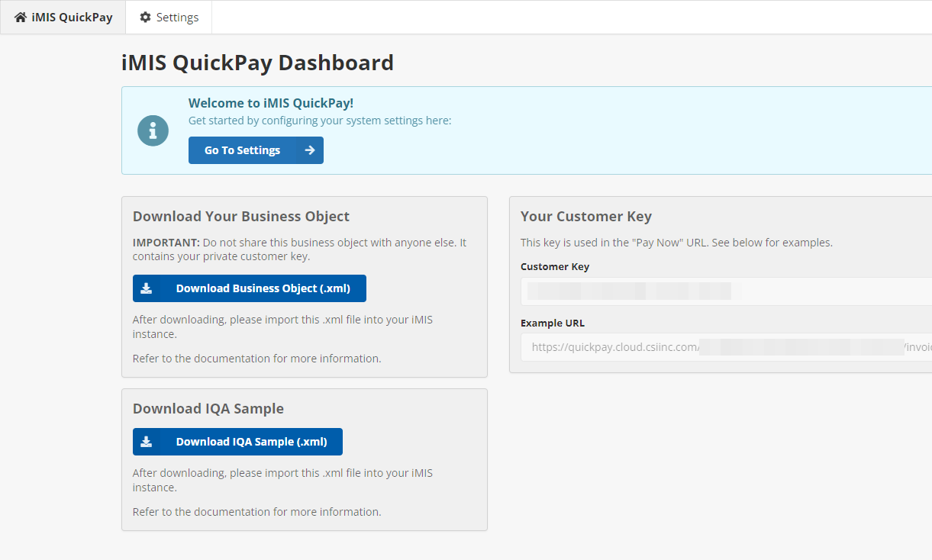Click the right arrow icon on Go To Settings
The width and height of the screenshot is (932, 560).
click(309, 150)
